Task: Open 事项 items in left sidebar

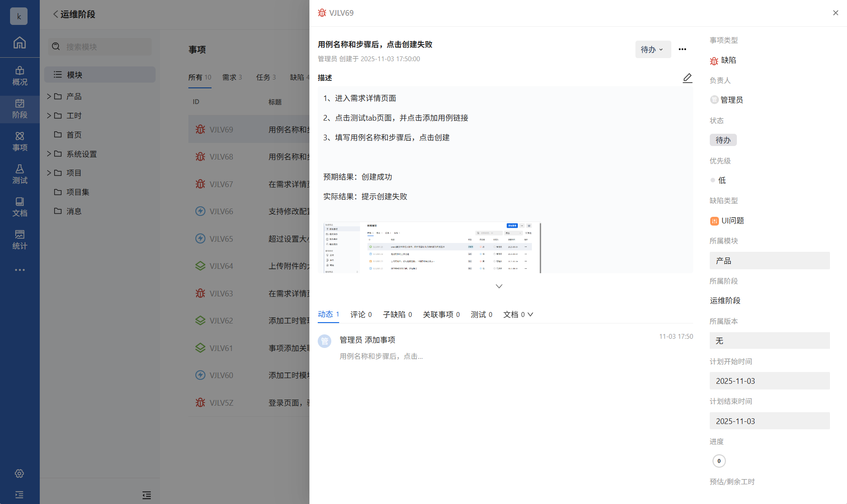Action: 20,141
